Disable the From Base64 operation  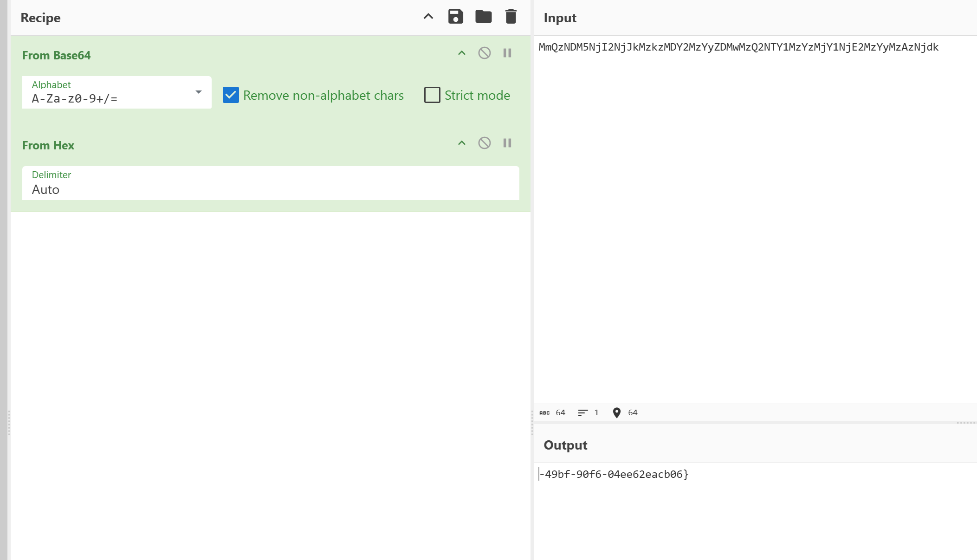(484, 53)
